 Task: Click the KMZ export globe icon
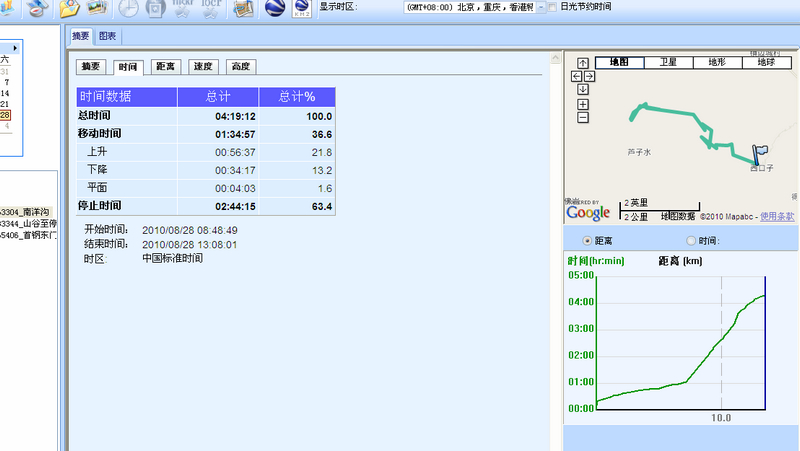[x=300, y=10]
